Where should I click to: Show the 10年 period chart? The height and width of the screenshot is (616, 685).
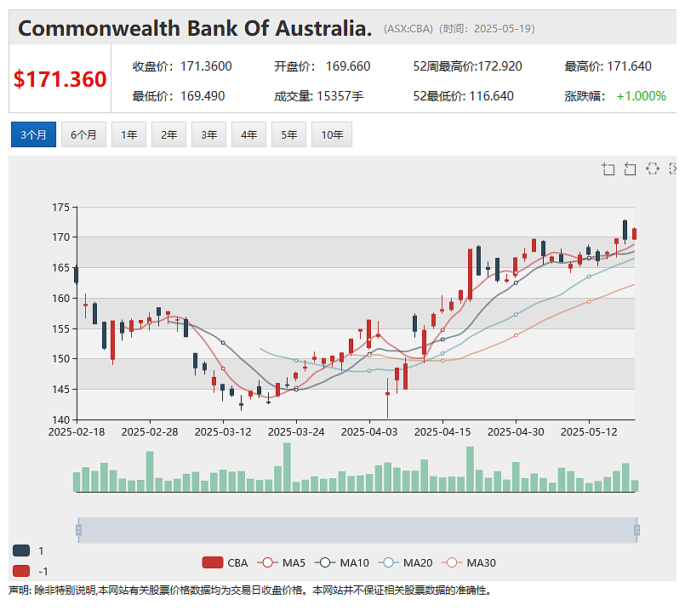(332, 134)
